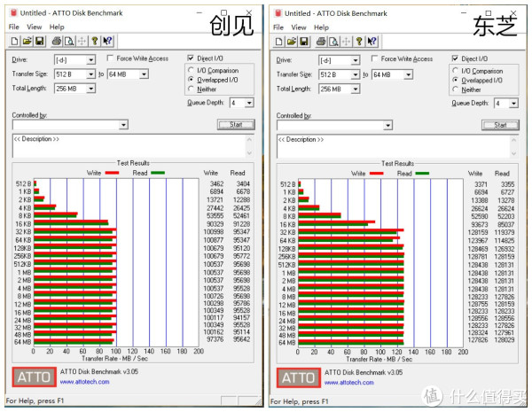Toggle Direct I/O checkbox in right window
532x412 pixels.
point(455,58)
